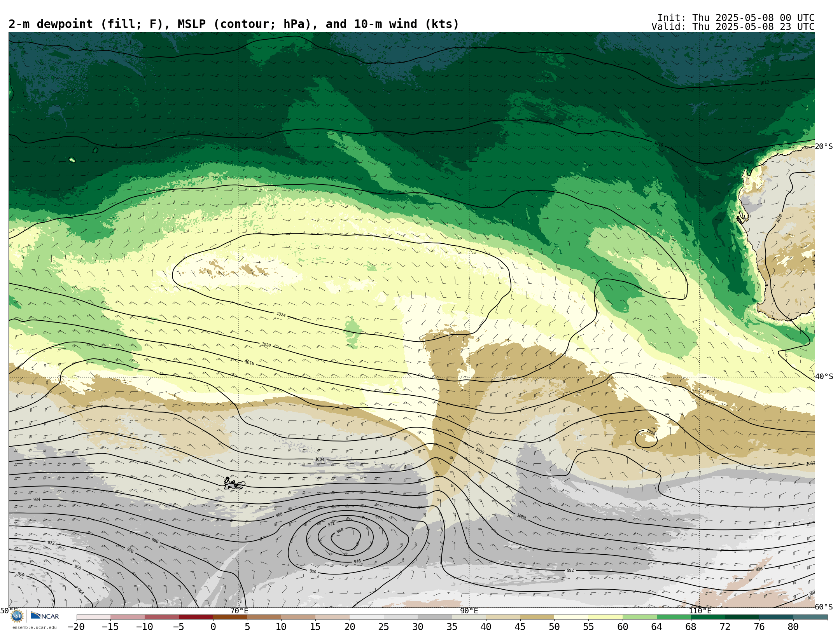Click the 1024 hPa contour label
This screenshot has height=632, width=840.
(x=281, y=314)
